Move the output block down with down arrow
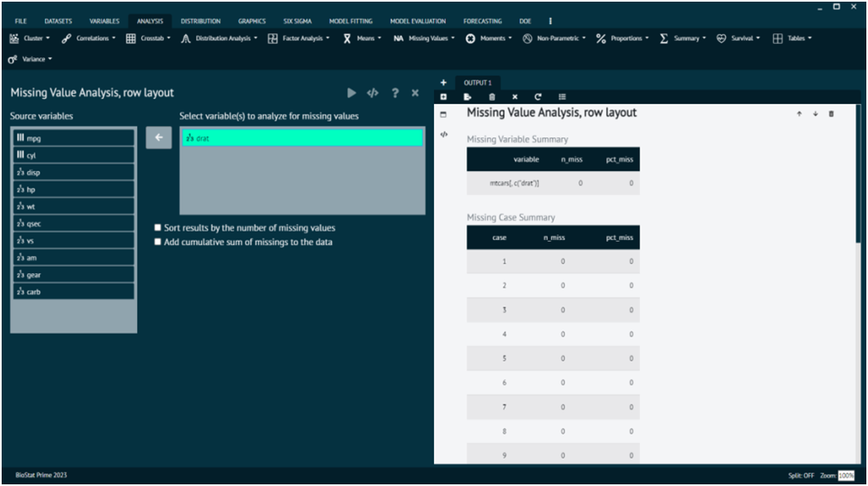The width and height of the screenshot is (868, 486). 816,114
